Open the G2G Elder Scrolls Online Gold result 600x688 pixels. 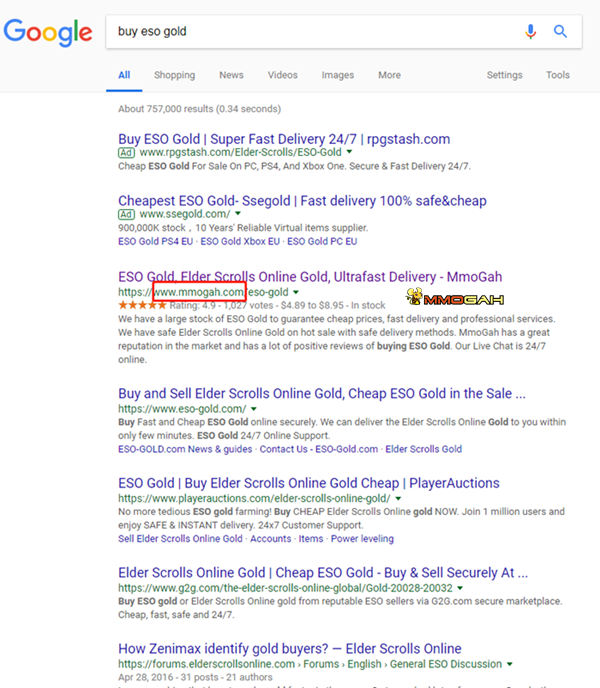[x=323, y=573]
